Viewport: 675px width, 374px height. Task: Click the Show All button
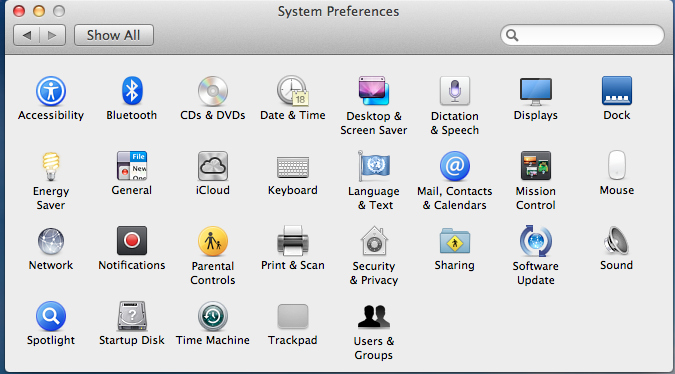tap(114, 35)
